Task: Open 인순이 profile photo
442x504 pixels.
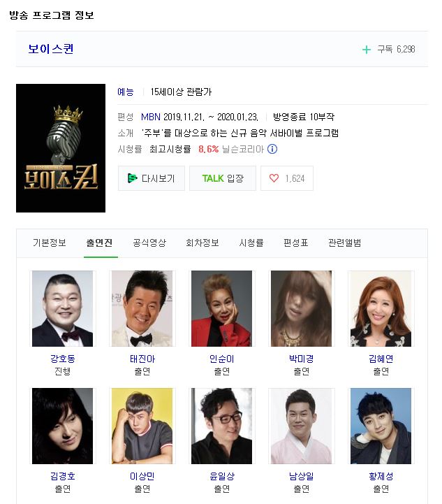Action: pyautogui.click(x=221, y=308)
